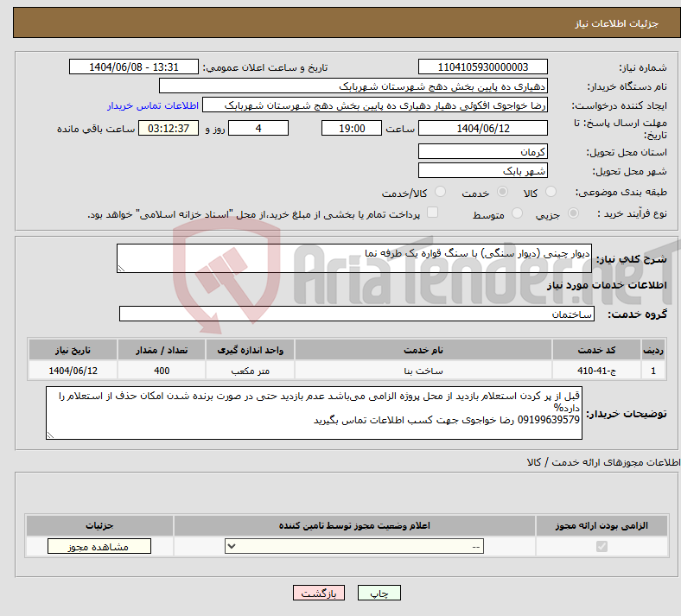Click the ردیف column header
Viewport: 681px width, 616px height.
tap(653, 350)
